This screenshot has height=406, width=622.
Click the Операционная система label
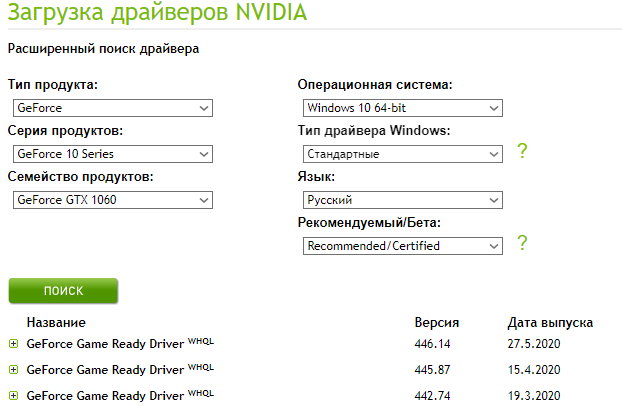(x=375, y=85)
